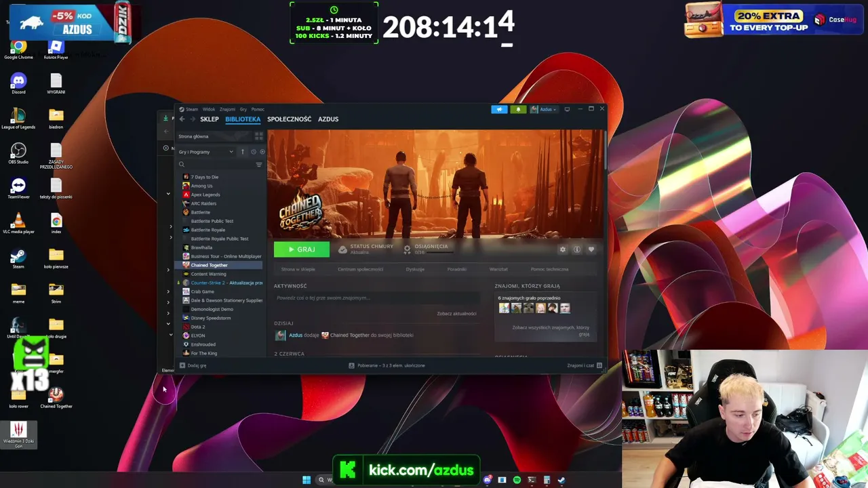
Task: Click the library search magnifier icon
Action: click(182, 165)
